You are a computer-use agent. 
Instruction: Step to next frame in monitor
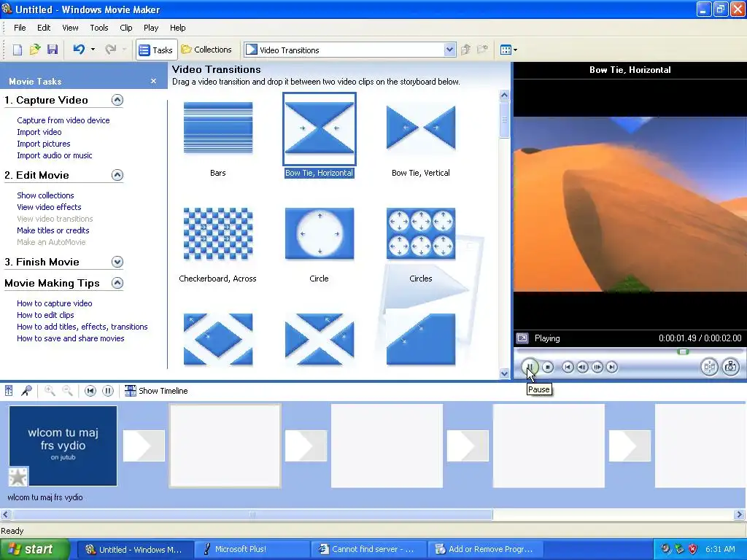pyautogui.click(x=597, y=367)
